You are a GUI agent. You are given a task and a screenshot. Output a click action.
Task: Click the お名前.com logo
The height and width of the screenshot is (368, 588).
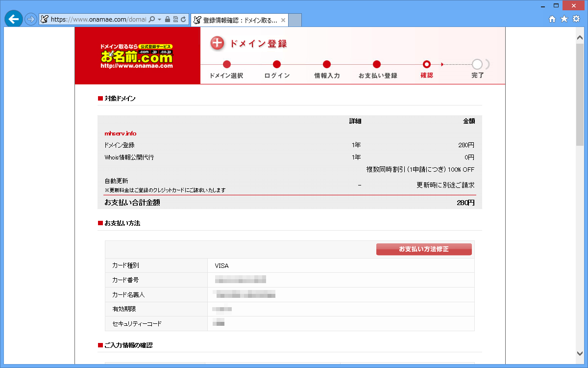point(137,55)
